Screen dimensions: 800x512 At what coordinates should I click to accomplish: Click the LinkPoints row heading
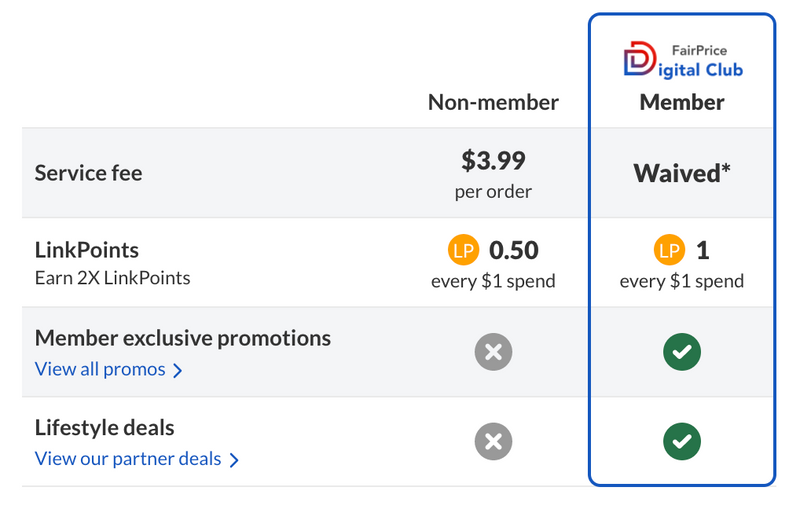click(x=87, y=250)
